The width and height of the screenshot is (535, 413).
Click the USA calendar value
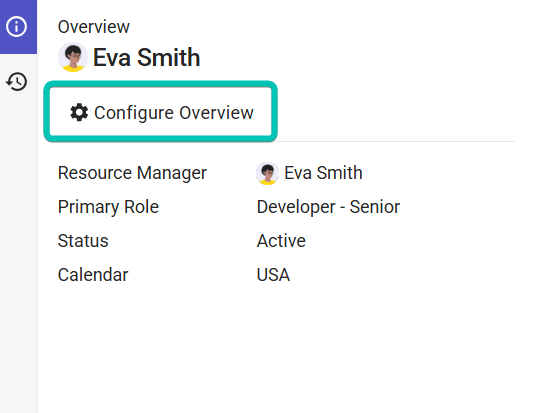[273, 275]
